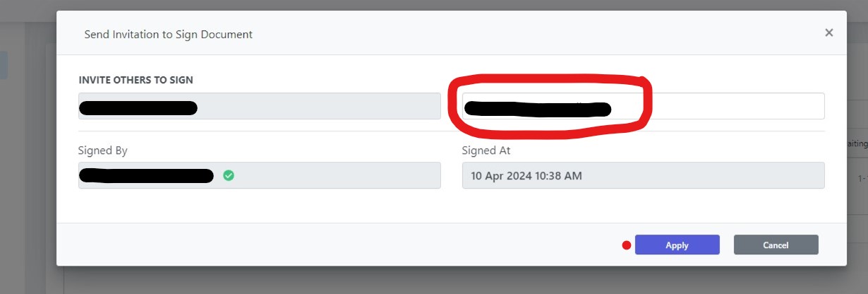Click the 'Send Invitation to Sign Document' title

point(168,34)
